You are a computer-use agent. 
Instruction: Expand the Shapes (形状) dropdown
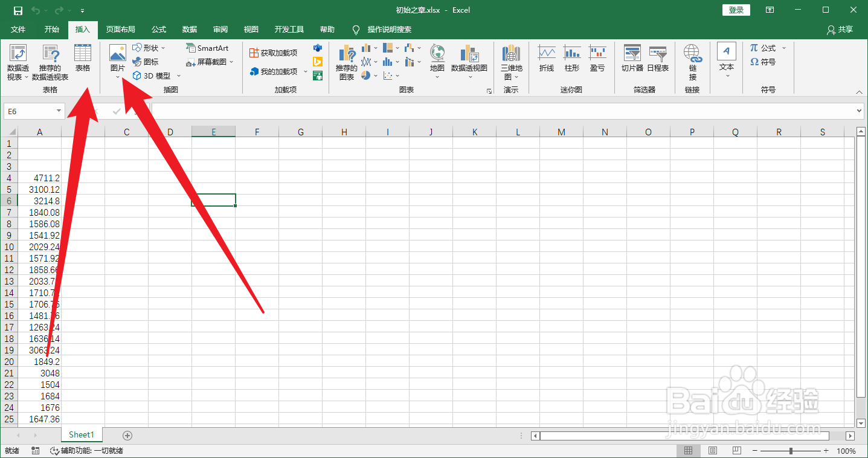pos(163,48)
